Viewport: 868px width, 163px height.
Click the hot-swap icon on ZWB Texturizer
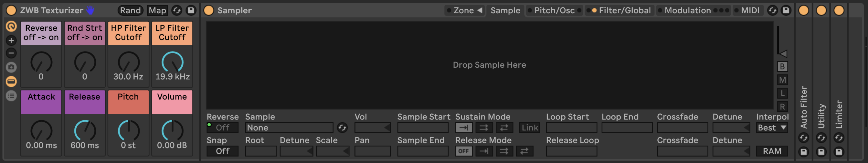(x=176, y=10)
